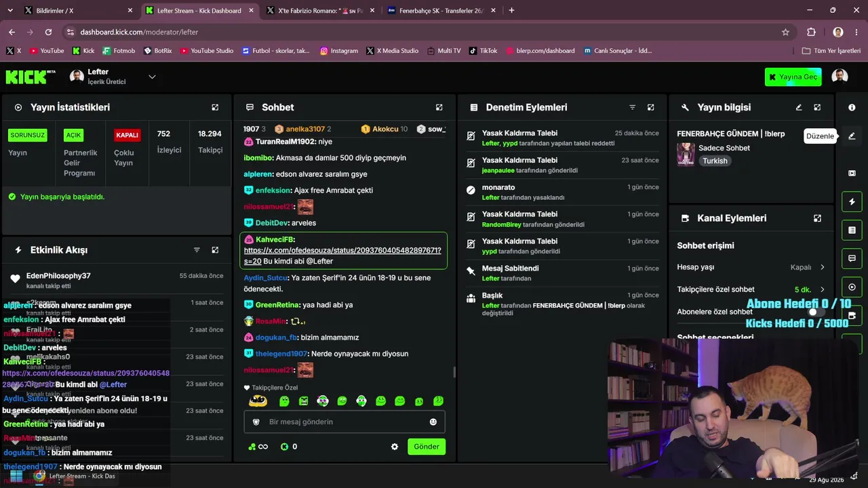
Task: Click the Kicks balance coin icon
Action: (284, 447)
